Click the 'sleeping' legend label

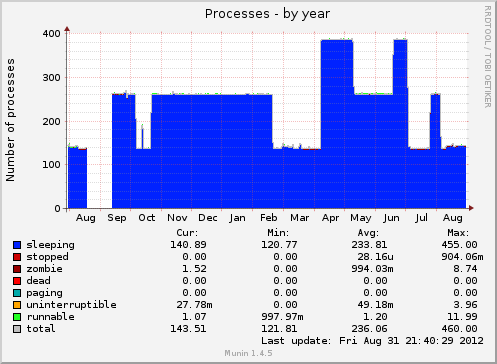(50, 245)
